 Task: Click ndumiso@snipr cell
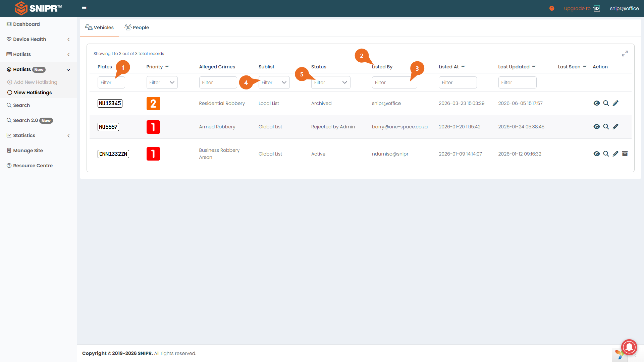(390, 154)
